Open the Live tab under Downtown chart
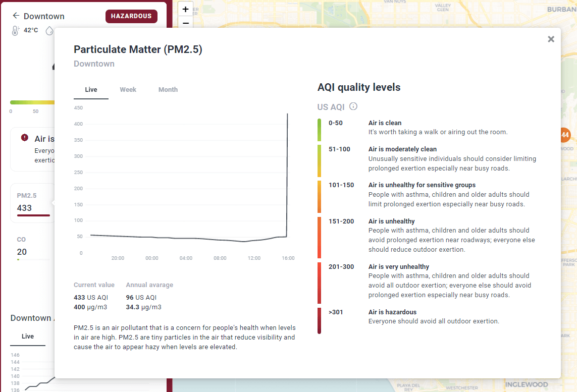Image resolution: width=577 pixels, height=392 pixels. click(28, 337)
